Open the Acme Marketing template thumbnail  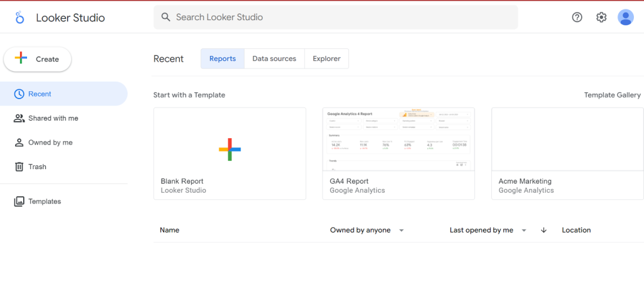coord(567,139)
